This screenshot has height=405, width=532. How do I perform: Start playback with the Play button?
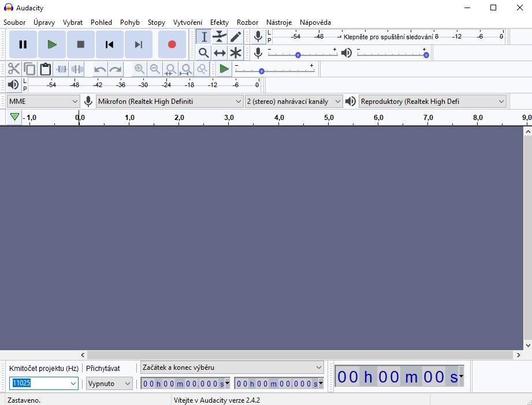(x=51, y=44)
